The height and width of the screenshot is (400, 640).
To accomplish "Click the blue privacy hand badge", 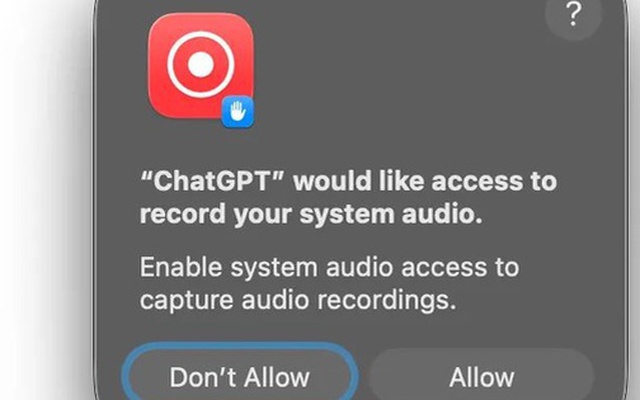I will pos(238,111).
